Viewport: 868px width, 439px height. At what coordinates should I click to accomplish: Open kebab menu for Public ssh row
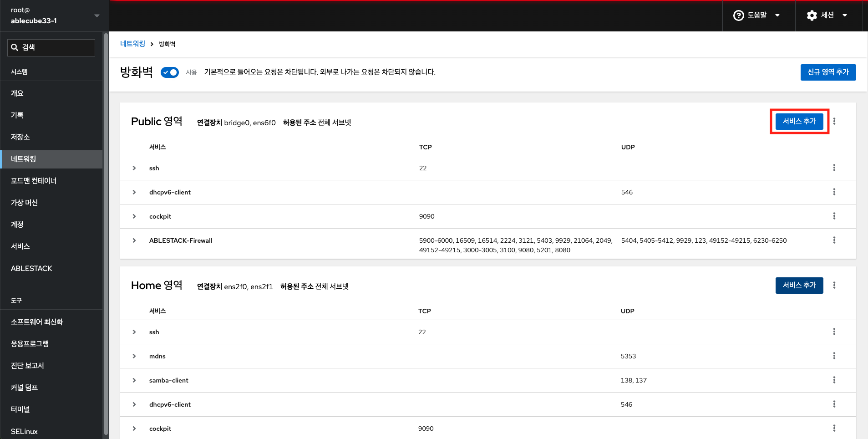834,168
